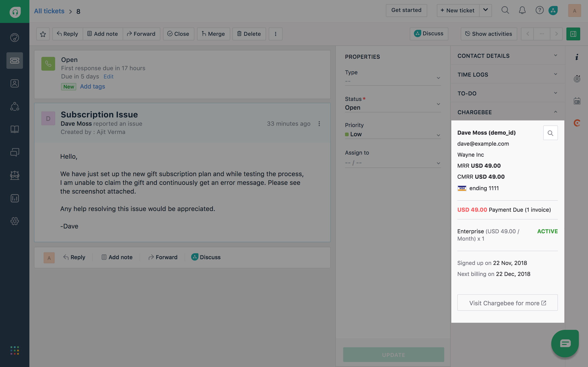The width and height of the screenshot is (588, 367).
Task: Open Admin settings gear in the sidebar
Action: pos(14,221)
